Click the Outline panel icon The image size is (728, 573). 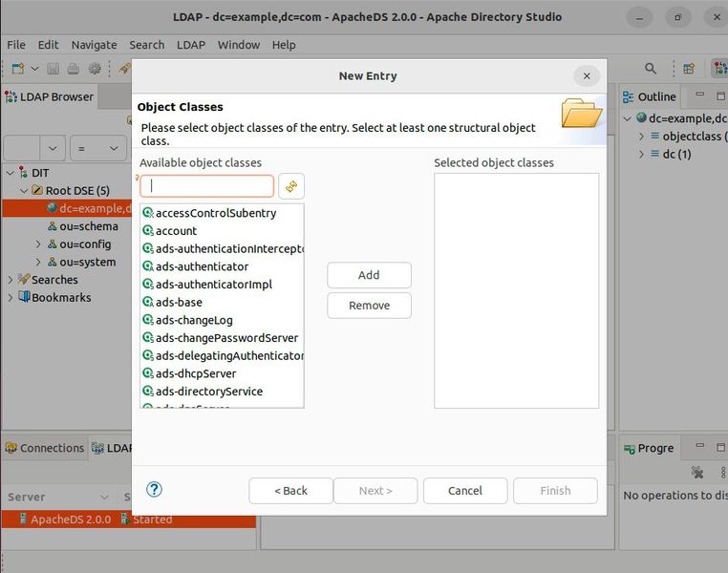[628, 97]
